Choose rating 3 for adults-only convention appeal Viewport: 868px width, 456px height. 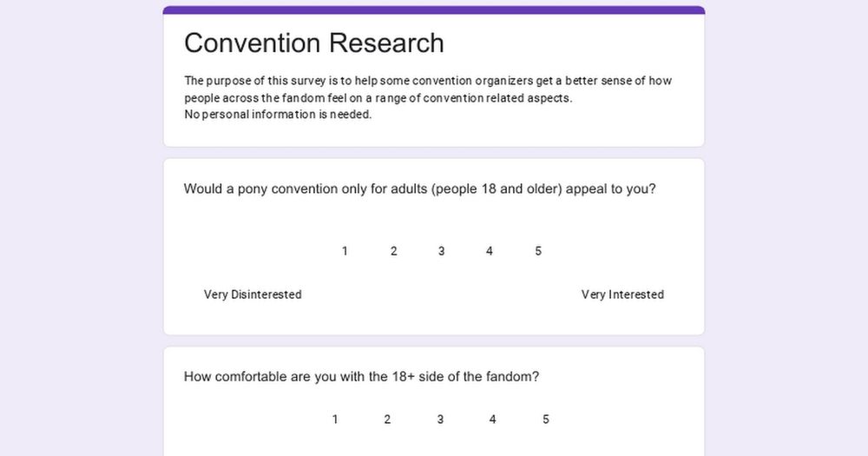(x=441, y=251)
